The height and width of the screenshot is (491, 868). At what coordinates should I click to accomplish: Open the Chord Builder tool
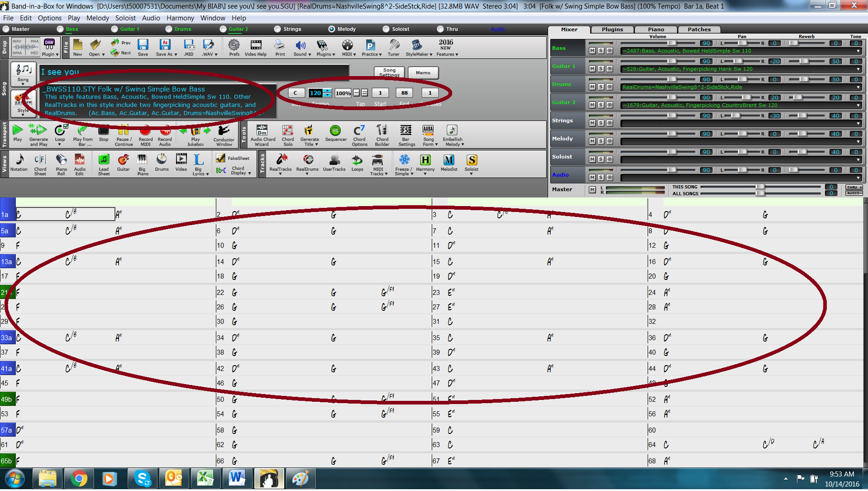point(382,135)
